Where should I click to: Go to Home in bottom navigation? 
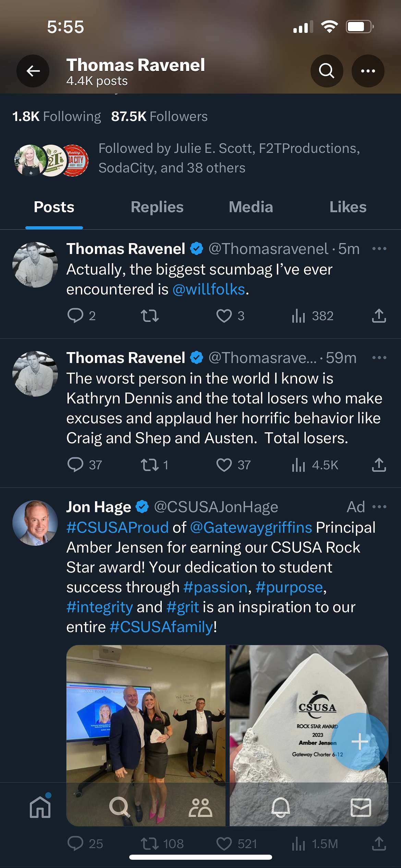pyautogui.click(x=40, y=807)
